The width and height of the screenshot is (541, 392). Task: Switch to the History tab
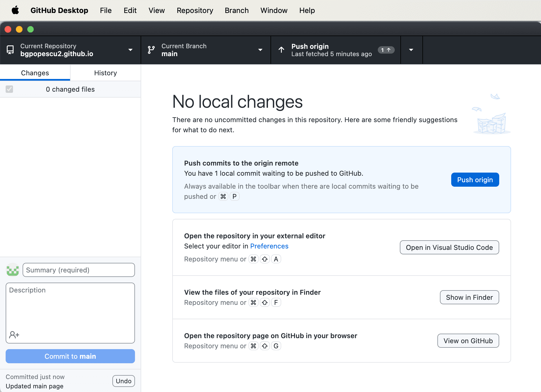[x=105, y=73]
